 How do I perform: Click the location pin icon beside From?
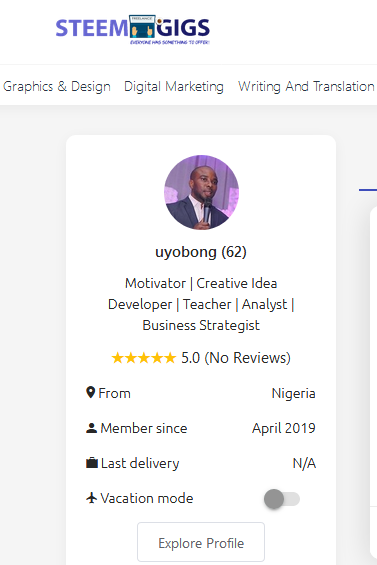click(x=90, y=392)
